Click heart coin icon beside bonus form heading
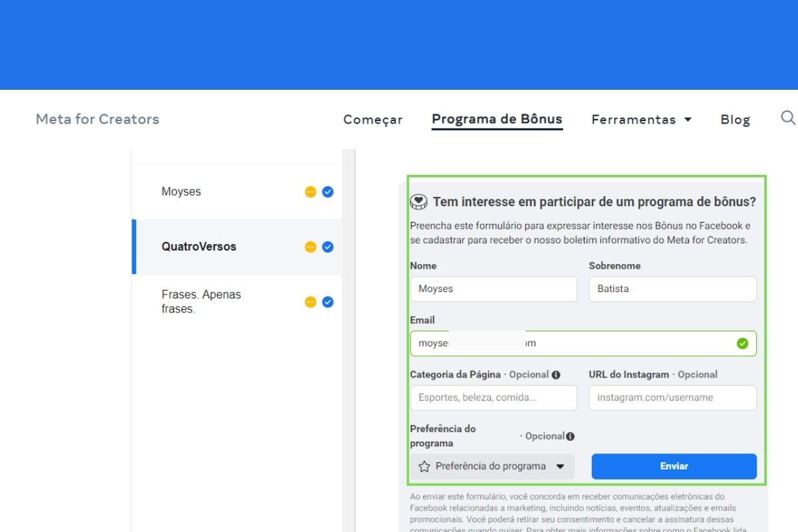Screen dimensions: 798x532 click(418, 201)
